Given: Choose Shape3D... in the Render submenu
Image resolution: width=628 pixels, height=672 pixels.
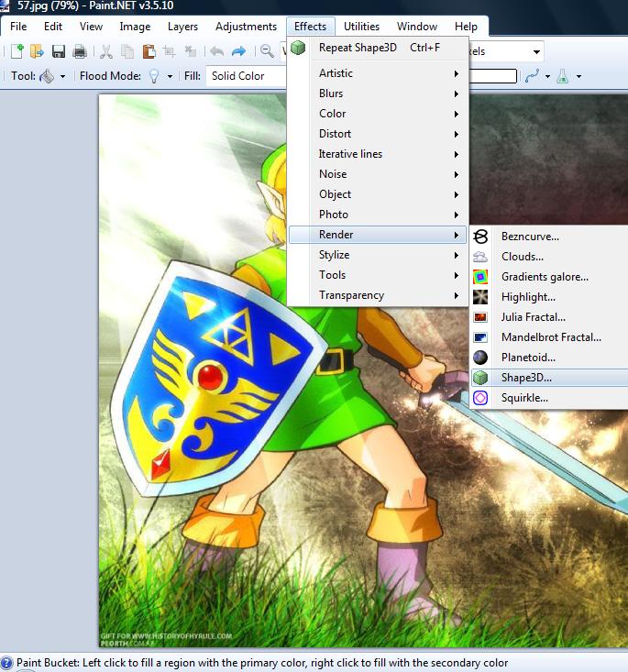Looking at the screenshot, I should click(x=549, y=378).
